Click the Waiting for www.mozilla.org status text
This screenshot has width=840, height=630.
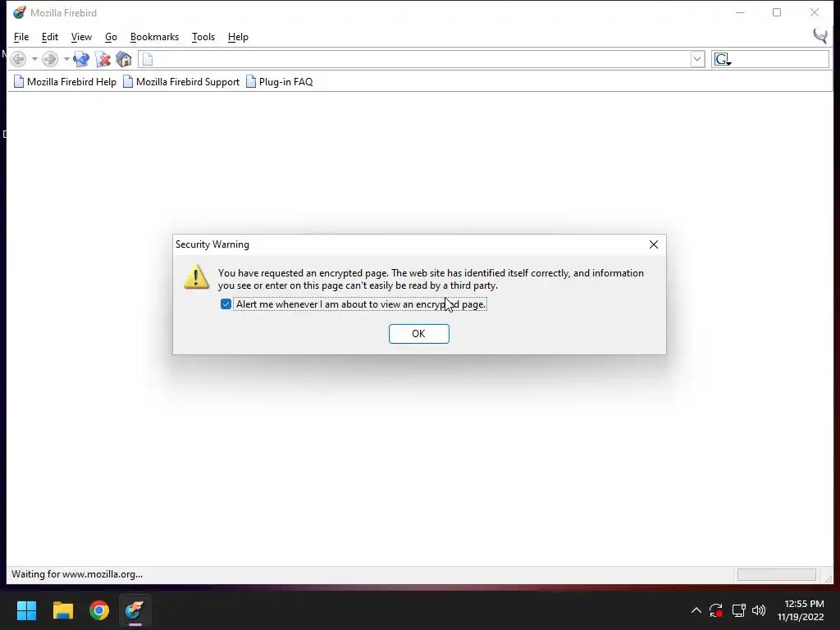click(77, 574)
